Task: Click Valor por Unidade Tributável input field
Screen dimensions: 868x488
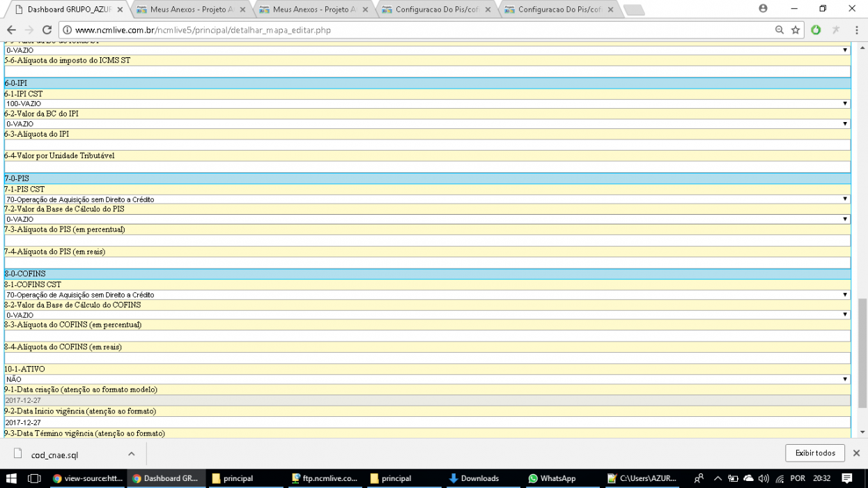Action: point(427,167)
